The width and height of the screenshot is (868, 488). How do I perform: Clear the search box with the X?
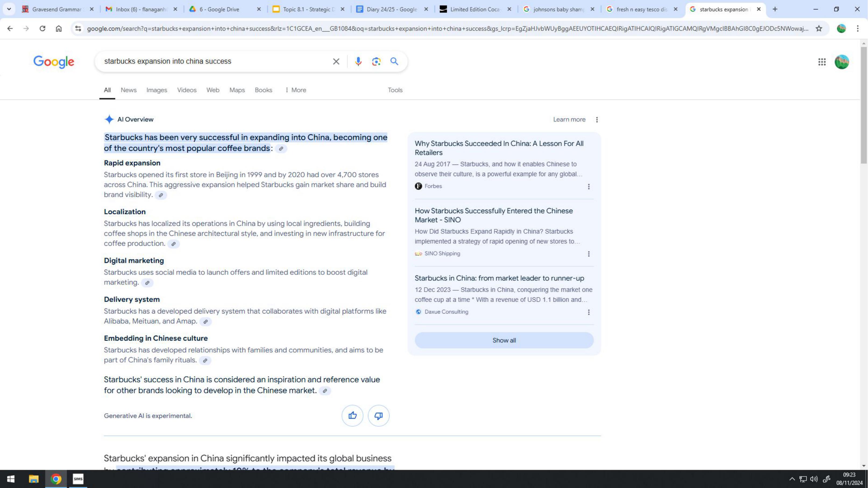pos(336,61)
